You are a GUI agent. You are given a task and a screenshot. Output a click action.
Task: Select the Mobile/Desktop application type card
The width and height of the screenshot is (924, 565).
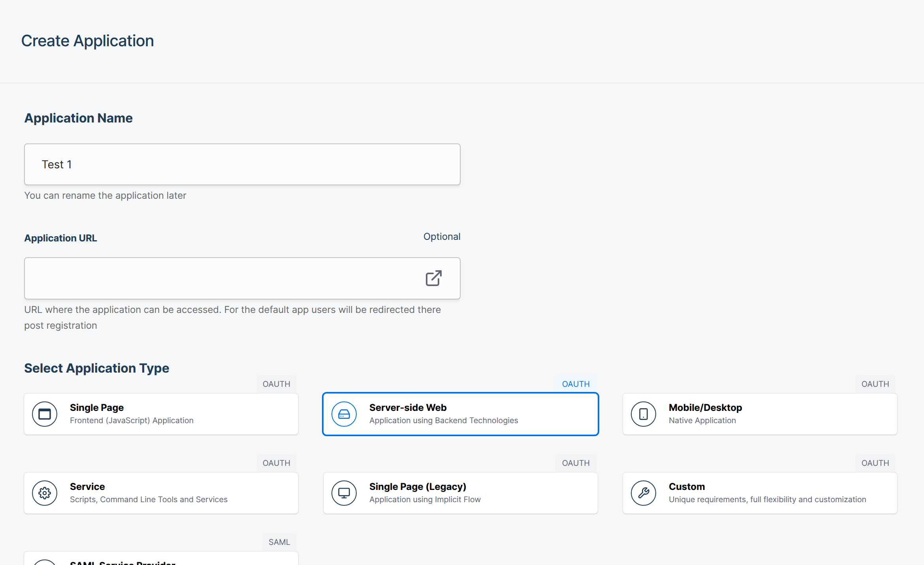pos(760,414)
